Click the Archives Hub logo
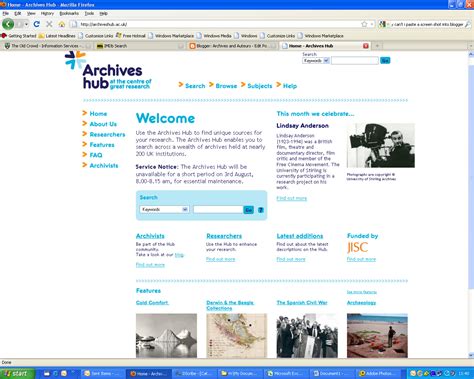This screenshot has height=379, width=474. pos(108,70)
